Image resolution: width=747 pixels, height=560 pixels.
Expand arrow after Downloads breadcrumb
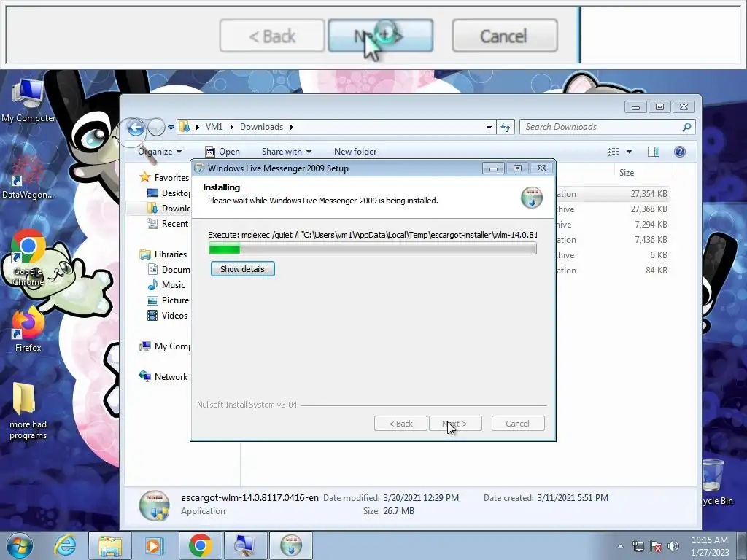coord(292,127)
